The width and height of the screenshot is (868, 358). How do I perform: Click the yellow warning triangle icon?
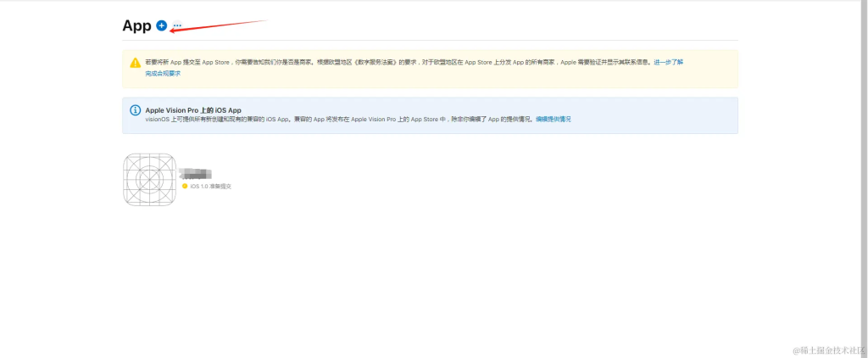pos(135,63)
